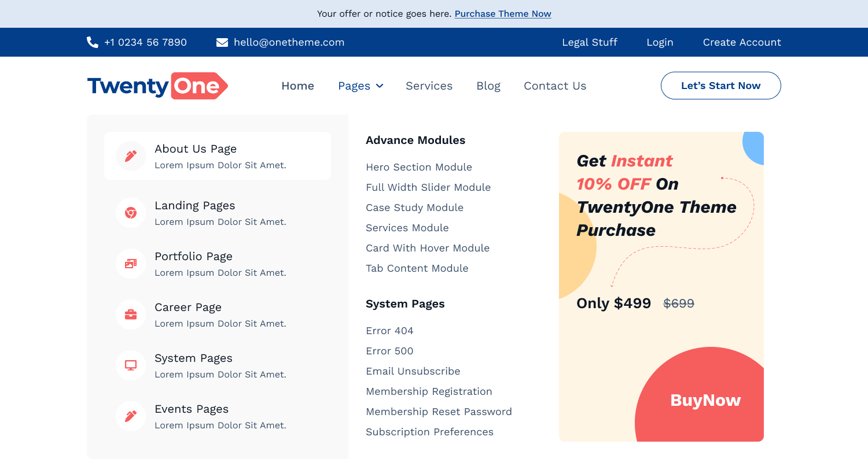Open the Pages menu item
Image resolution: width=868 pixels, height=459 pixels.
tap(354, 86)
